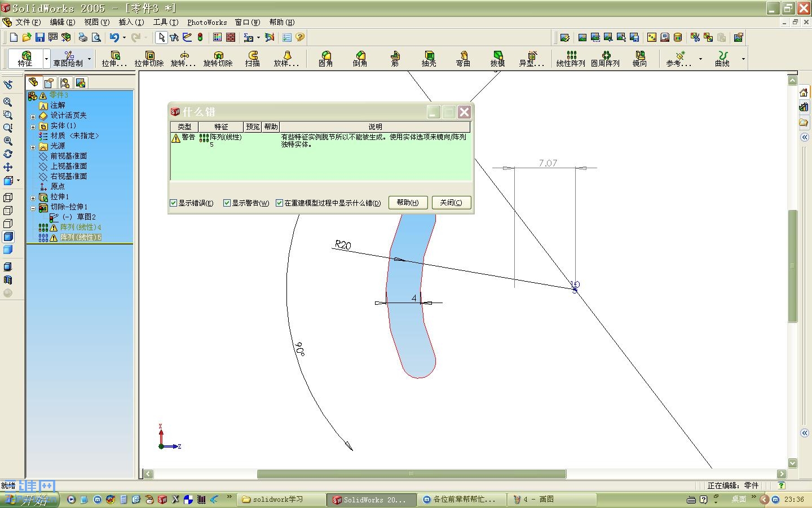Open the 特征 toolbar dropdown arrow

46,59
